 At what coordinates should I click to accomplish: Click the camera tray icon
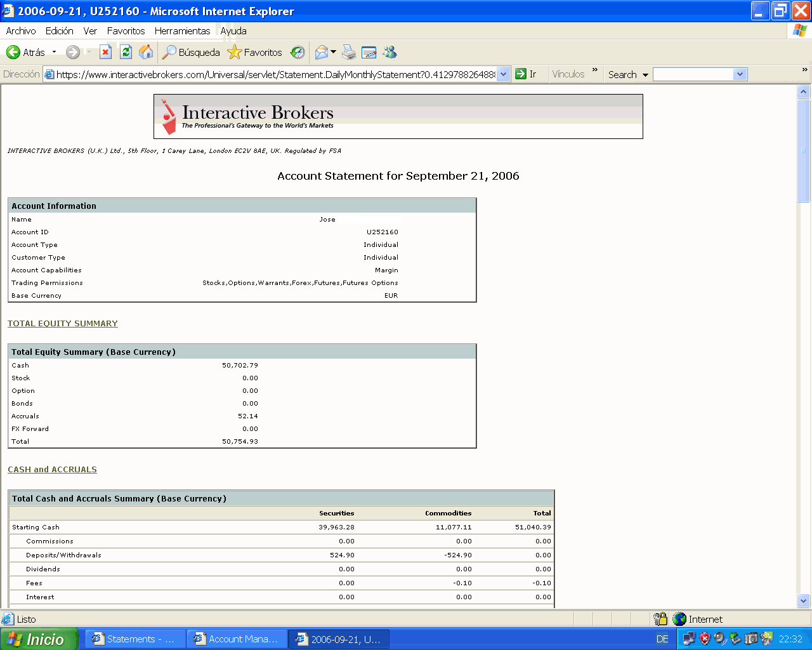[751, 639]
